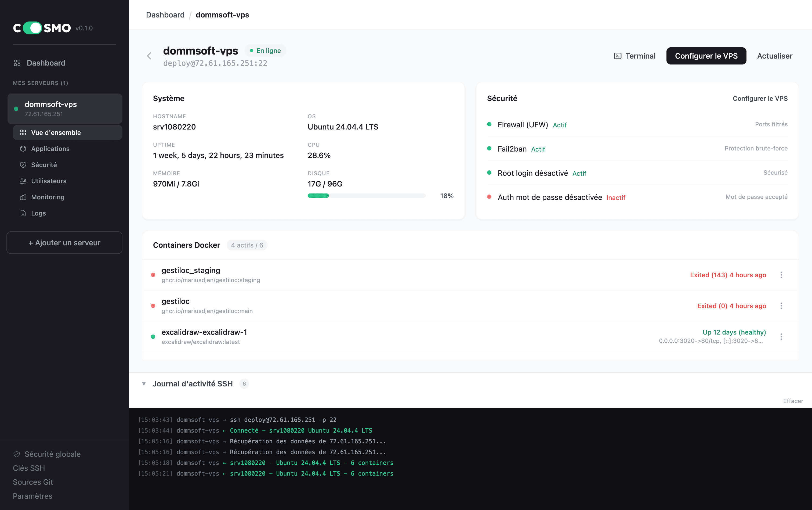Screen dimensions: 812x510
Task: Open Sources Git page
Action: (x=33, y=482)
